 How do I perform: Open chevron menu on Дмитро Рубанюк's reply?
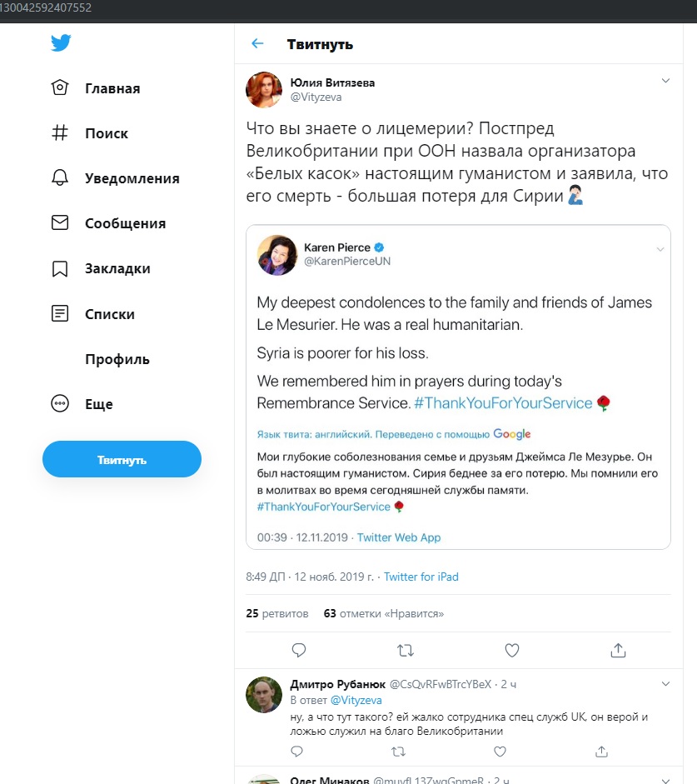tap(665, 683)
